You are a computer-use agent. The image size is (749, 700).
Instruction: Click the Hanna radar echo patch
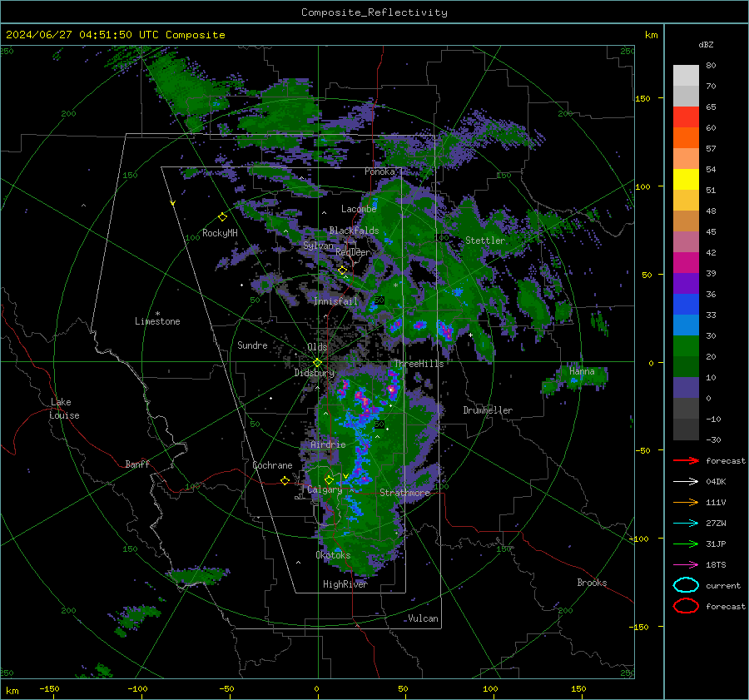click(x=575, y=379)
